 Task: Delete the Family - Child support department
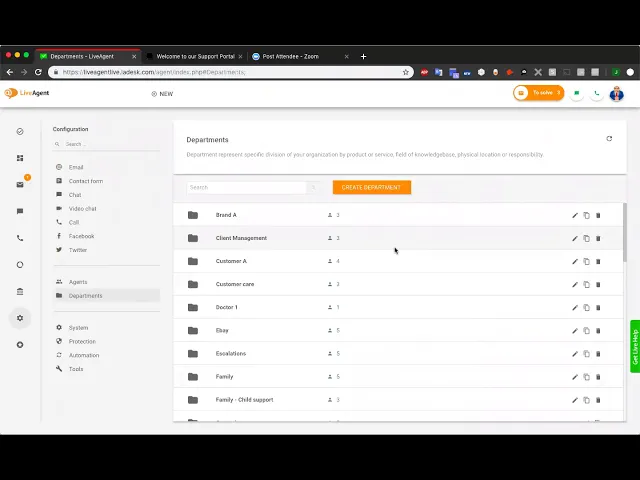[598, 400]
